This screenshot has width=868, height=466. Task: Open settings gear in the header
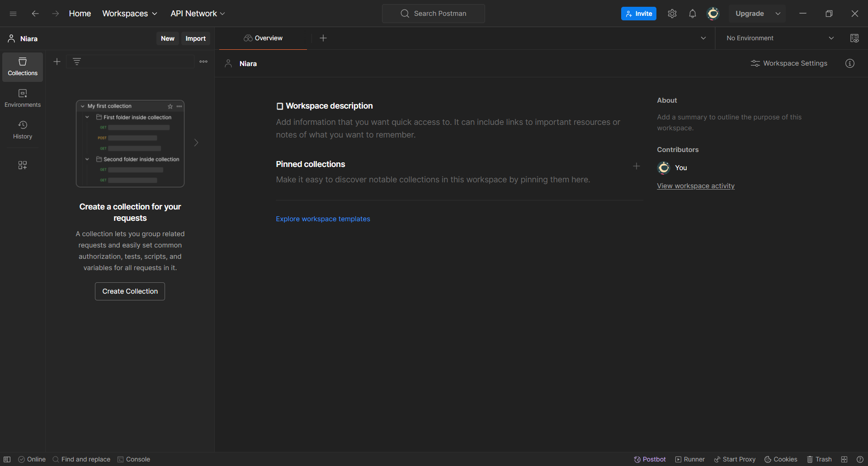click(672, 14)
